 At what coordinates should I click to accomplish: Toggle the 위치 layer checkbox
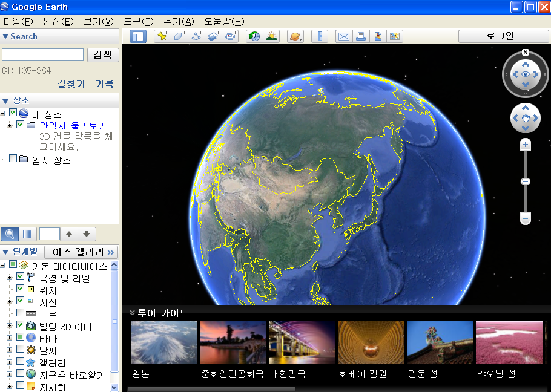coord(21,289)
